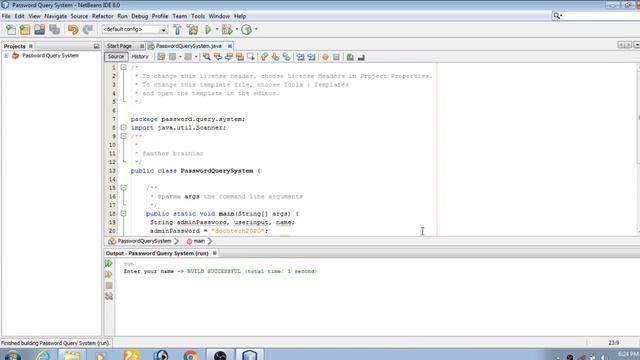
Task: Switch to the Start Page tab
Action: (x=120, y=46)
